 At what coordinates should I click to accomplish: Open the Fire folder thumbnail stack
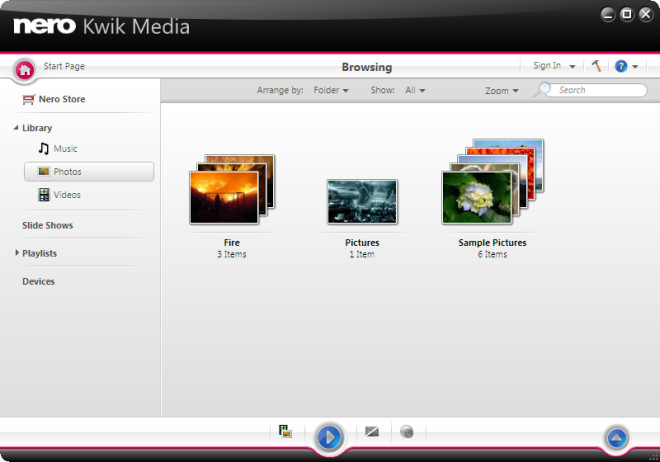232,189
